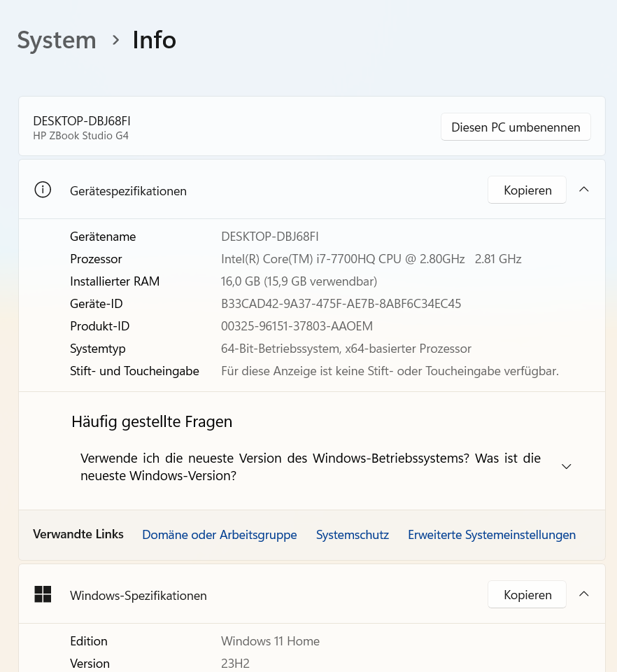Click the Gerätespezifikationen header title

click(x=128, y=190)
